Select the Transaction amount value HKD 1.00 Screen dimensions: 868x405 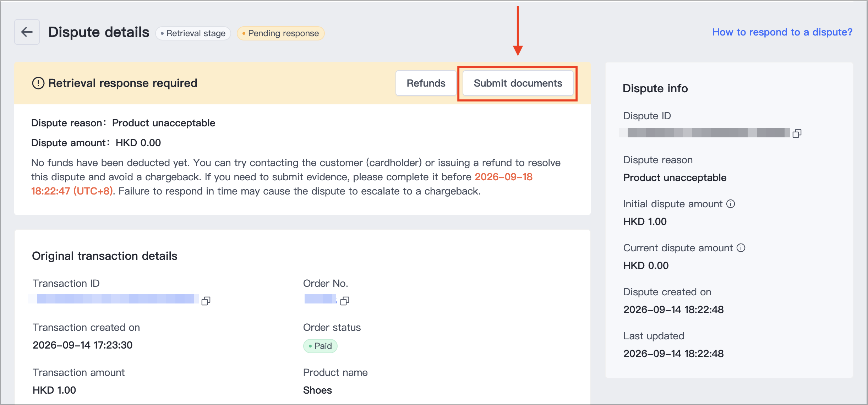(x=54, y=390)
